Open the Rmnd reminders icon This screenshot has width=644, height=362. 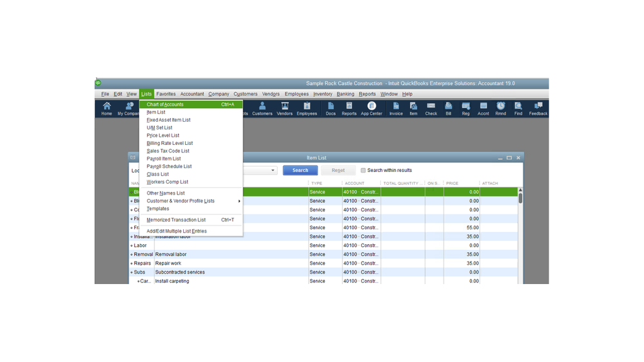coord(501,109)
